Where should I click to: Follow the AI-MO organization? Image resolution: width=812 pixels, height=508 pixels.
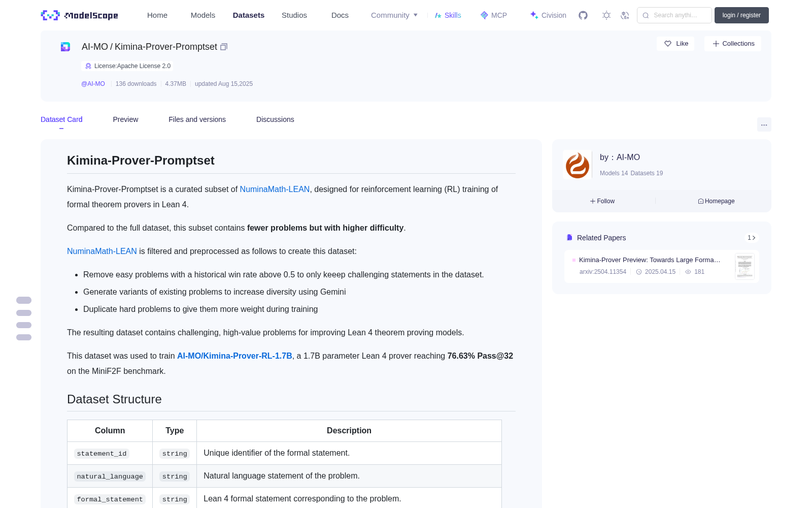point(602,201)
